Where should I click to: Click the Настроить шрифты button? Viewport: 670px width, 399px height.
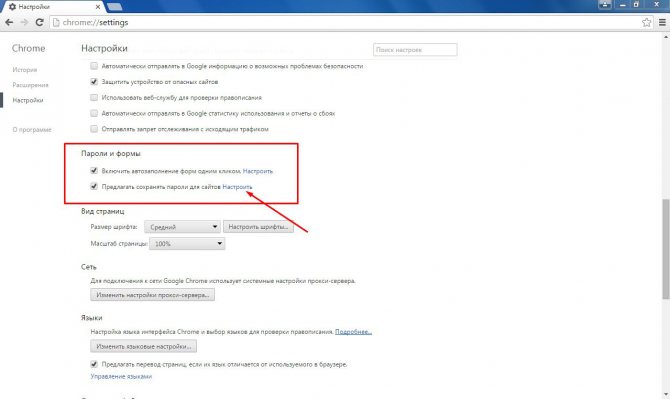(258, 227)
